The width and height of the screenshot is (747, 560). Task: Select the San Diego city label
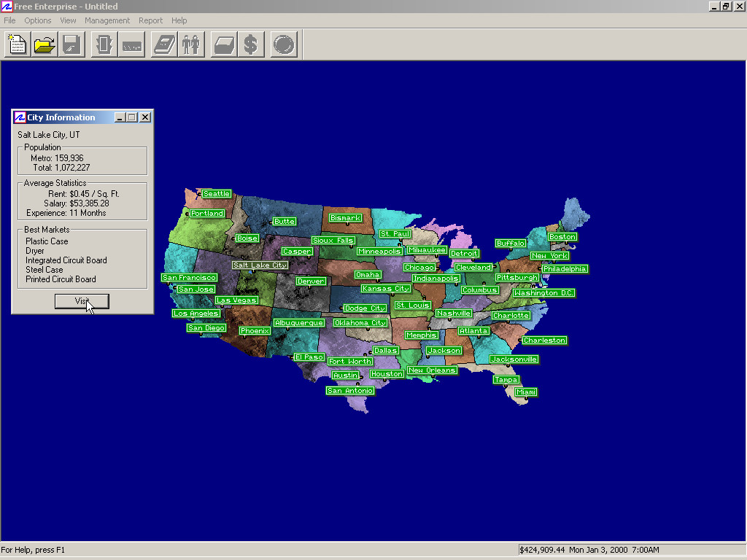(206, 328)
